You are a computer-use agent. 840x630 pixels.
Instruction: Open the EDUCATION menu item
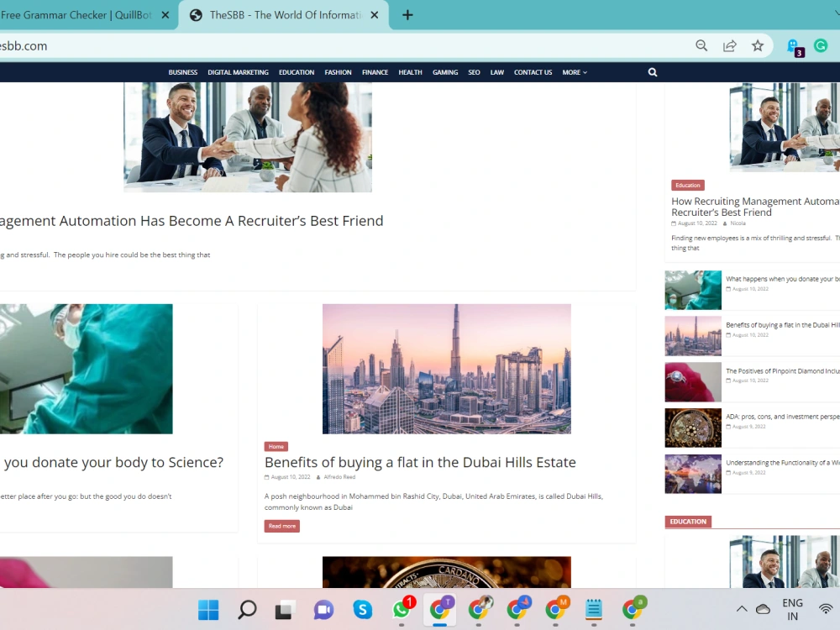click(x=297, y=72)
